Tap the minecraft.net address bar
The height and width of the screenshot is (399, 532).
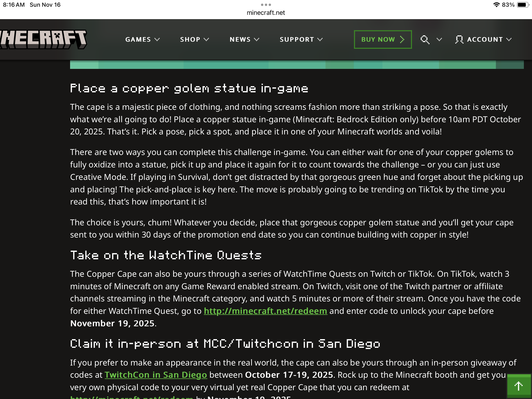click(x=266, y=13)
